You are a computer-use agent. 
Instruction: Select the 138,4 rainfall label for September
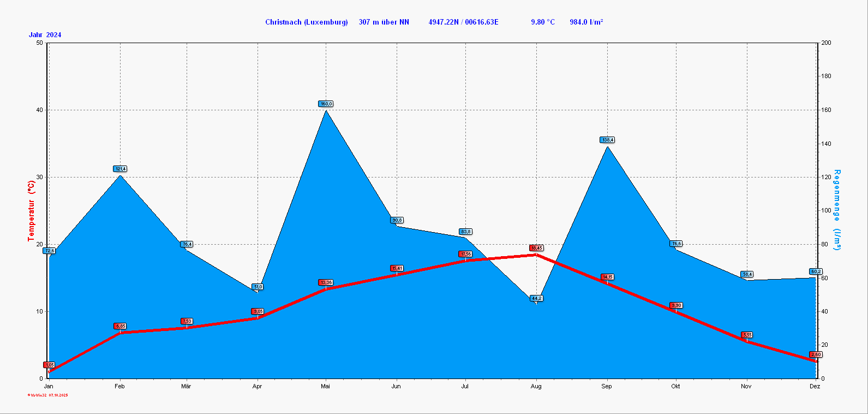pos(607,140)
